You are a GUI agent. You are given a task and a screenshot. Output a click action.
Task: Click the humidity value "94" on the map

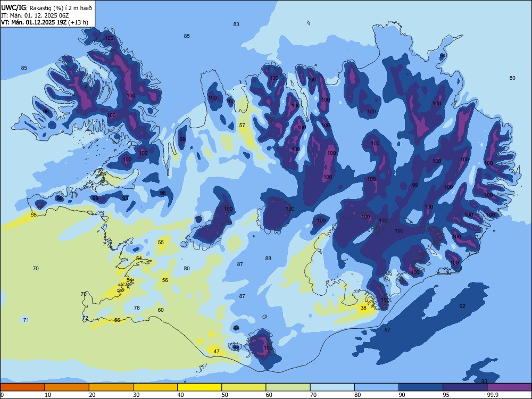[443, 55]
